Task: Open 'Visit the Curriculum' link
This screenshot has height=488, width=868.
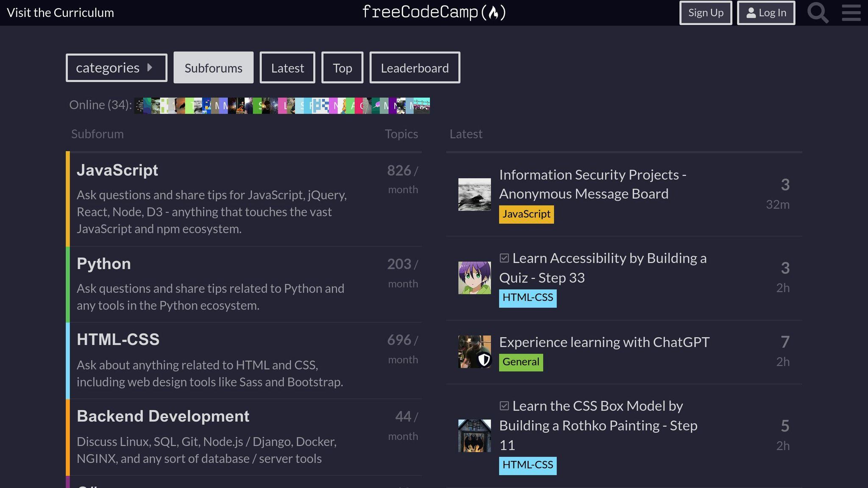Action: click(x=61, y=12)
